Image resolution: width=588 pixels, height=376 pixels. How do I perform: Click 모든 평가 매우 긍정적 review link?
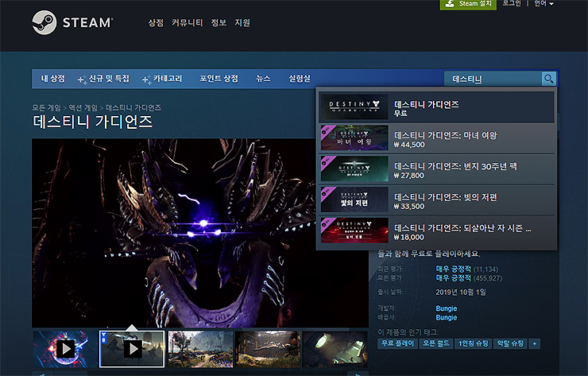[x=453, y=278]
